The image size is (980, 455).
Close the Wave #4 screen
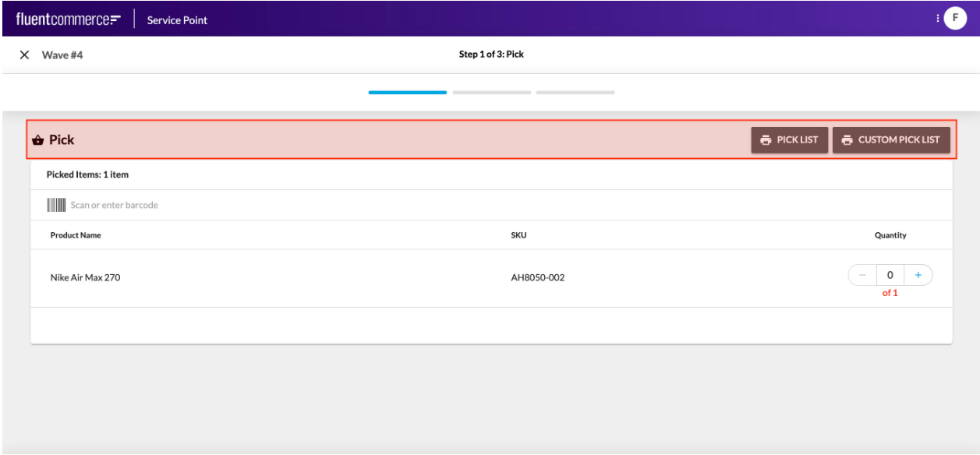24,55
